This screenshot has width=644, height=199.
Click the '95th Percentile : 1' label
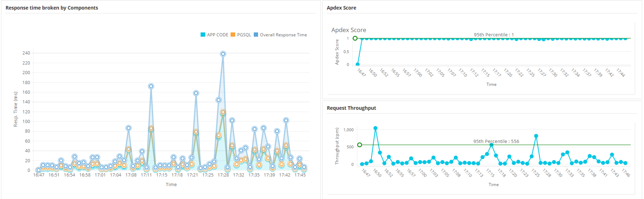(494, 35)
